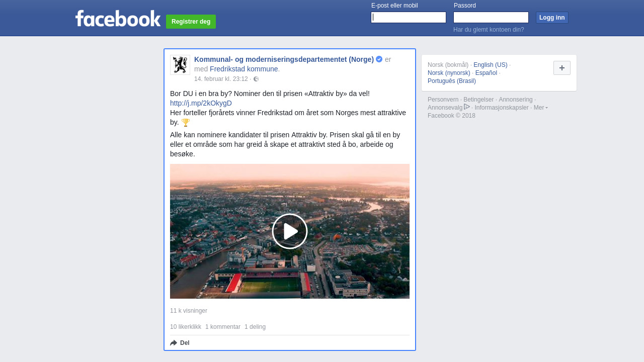
Task: Click the Registrer deg button
Action: click(x=191, y=22)
